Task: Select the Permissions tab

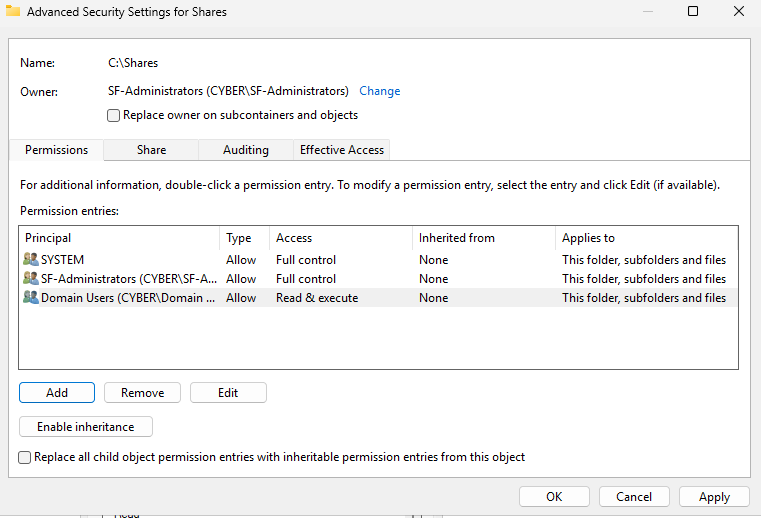Action: tap(56, 150)
